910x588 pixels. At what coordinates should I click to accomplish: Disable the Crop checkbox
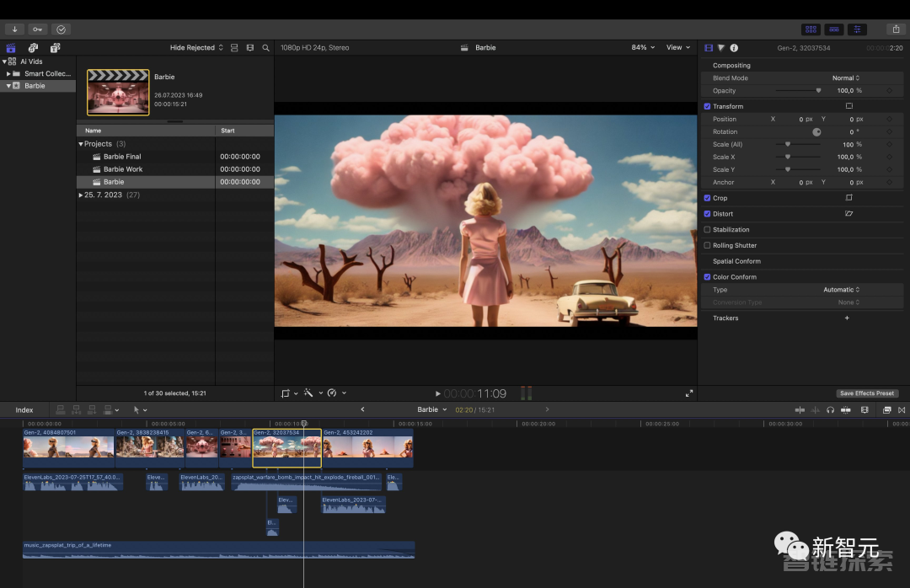707,198
